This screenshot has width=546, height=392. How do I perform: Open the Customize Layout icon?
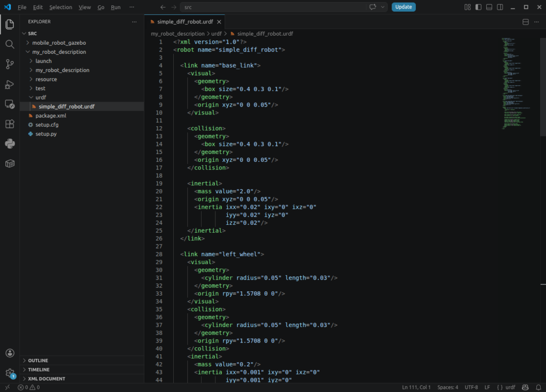468,7
